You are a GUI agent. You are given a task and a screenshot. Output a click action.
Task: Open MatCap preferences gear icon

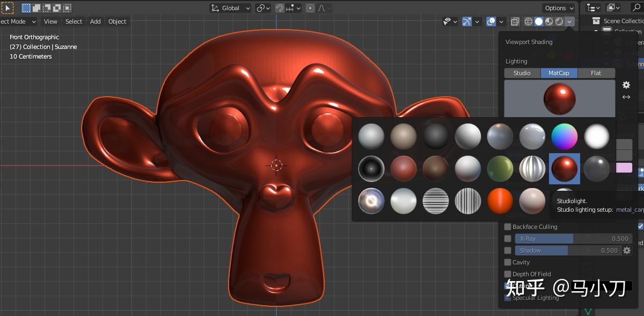(x=626, y=85)
